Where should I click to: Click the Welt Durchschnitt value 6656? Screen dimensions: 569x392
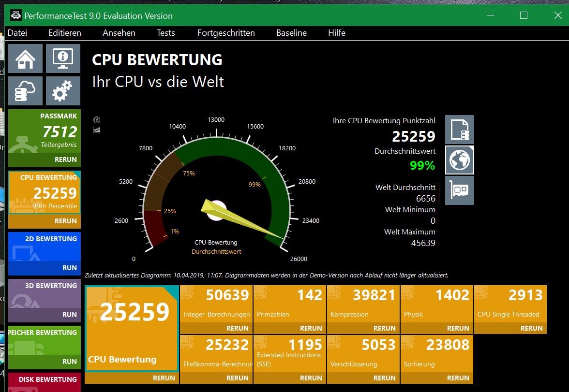click(426, 198)
